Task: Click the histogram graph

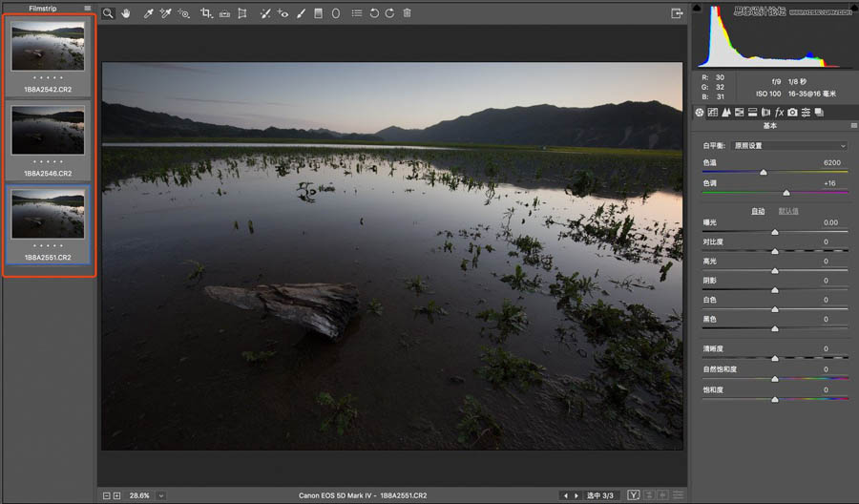Action: (773, 36)
